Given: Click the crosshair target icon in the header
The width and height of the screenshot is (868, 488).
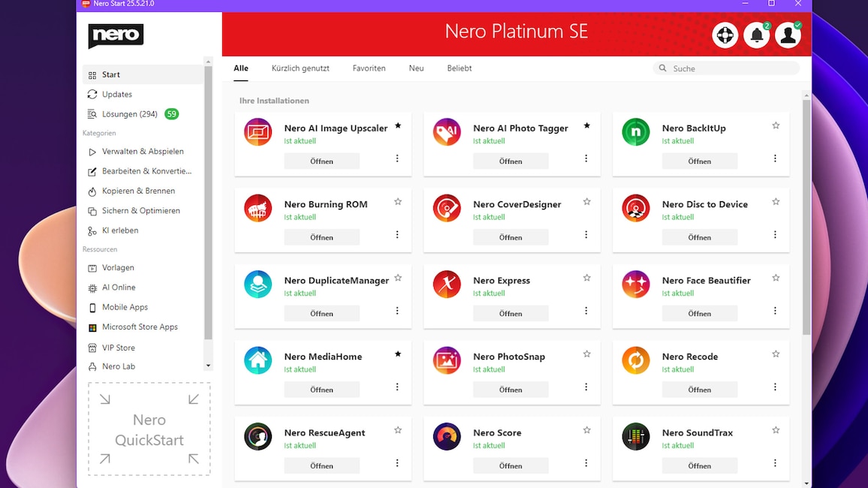Looking at the screenshot, I should (725, 35).
